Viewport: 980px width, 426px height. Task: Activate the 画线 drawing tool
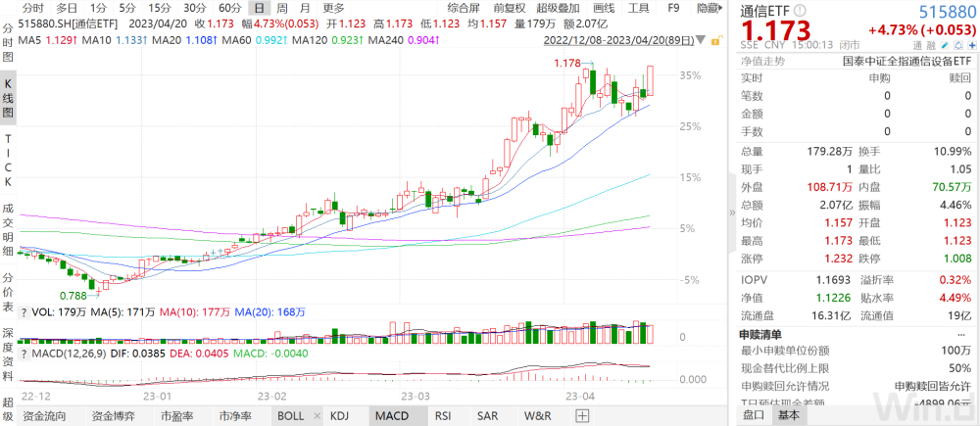pyautogui.click(x=604, y=8)
